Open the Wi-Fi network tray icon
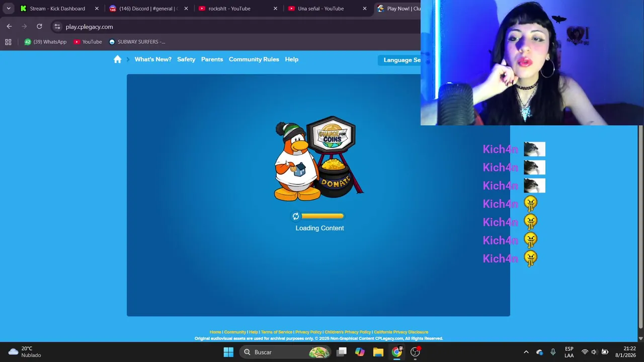Screen dimensions: 644x362 point(585,352)
